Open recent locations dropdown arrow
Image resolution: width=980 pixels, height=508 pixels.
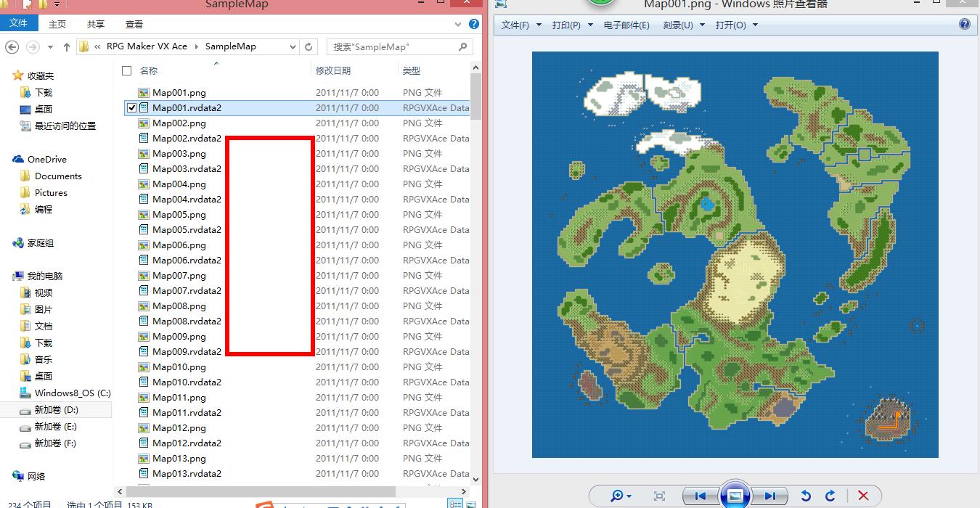click(x=50, y=46)
